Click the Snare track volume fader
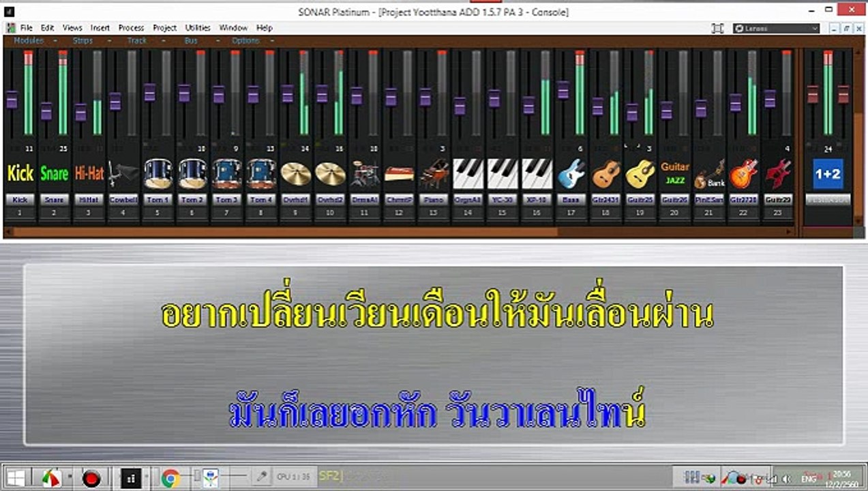Screen dimensions: 868x491 [46, 111]
